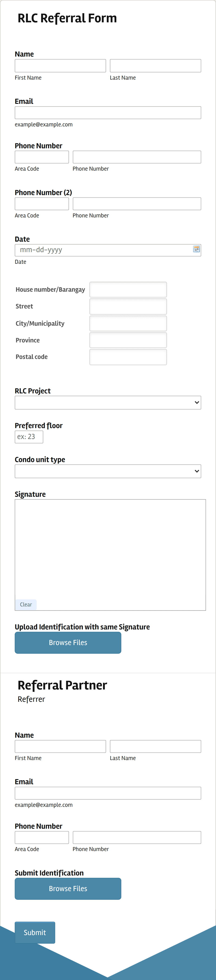Focus the Preferred floor number field
216x980 pixels.
pyautogui.click(x=29, y=437)
